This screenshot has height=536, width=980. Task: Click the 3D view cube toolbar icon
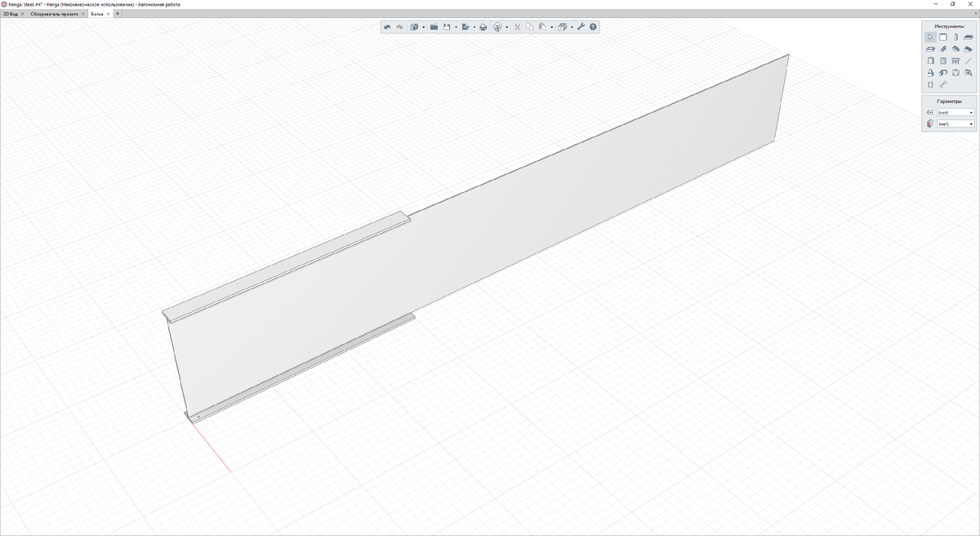tap(414, 27)
